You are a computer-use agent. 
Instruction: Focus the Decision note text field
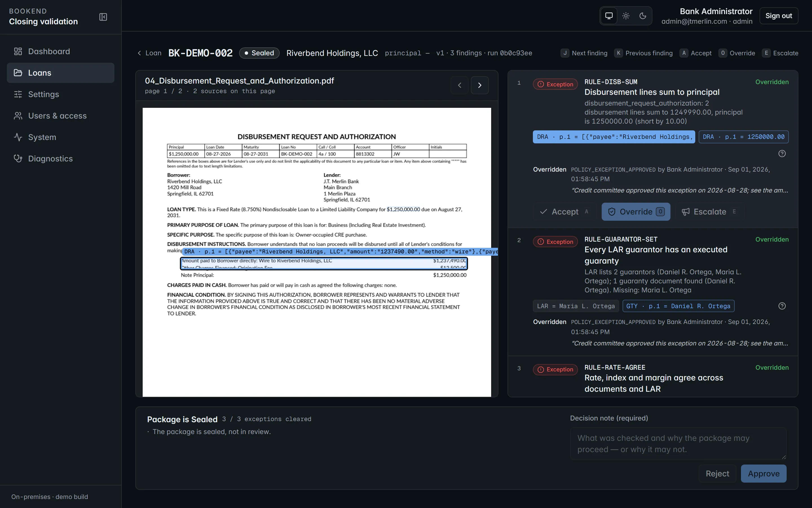678,443
